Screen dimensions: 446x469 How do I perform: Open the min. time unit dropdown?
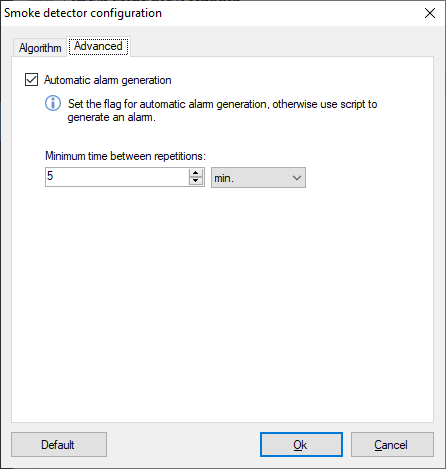tap(258, 178)
